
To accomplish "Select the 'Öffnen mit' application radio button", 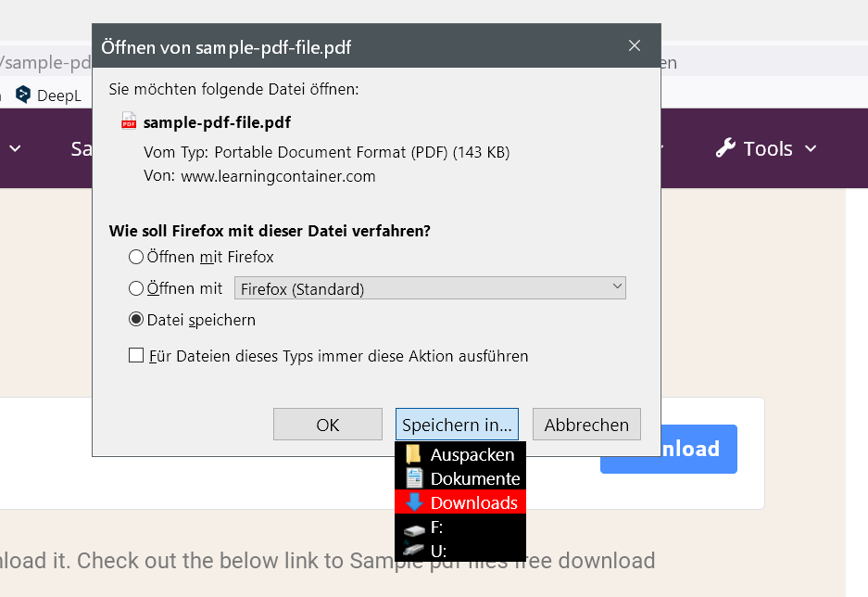I will 136,288.
